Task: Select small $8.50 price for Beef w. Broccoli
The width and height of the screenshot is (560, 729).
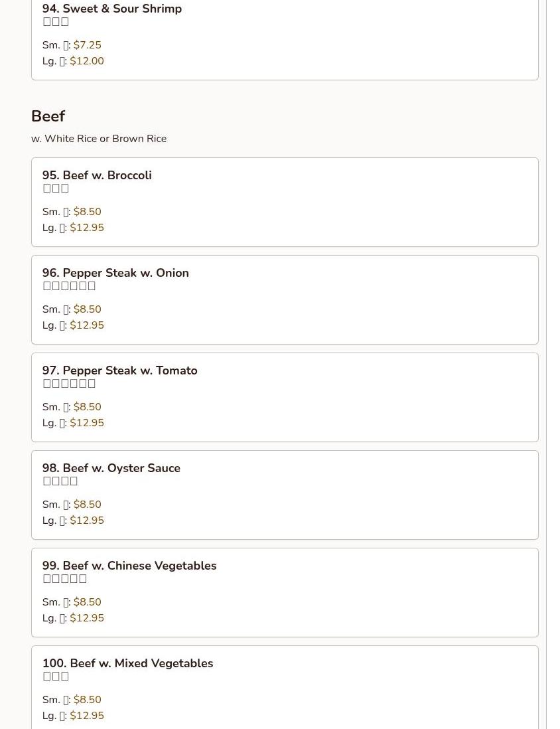Action: 87,212
